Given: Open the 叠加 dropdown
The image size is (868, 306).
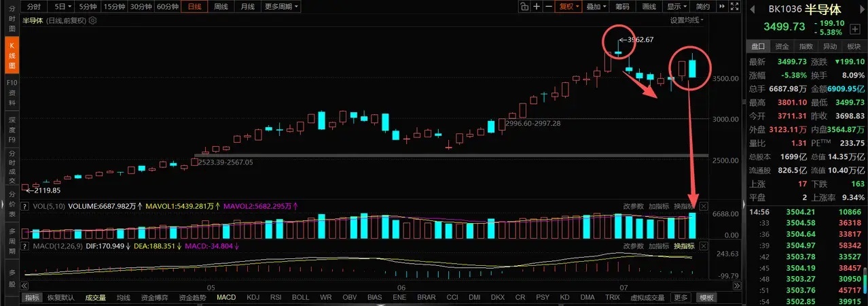Looking at the screenshot, I should tap(596, 6).
